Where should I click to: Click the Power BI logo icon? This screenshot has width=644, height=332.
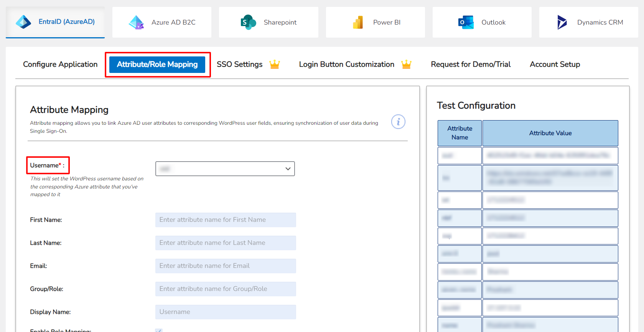pos(358,22)
